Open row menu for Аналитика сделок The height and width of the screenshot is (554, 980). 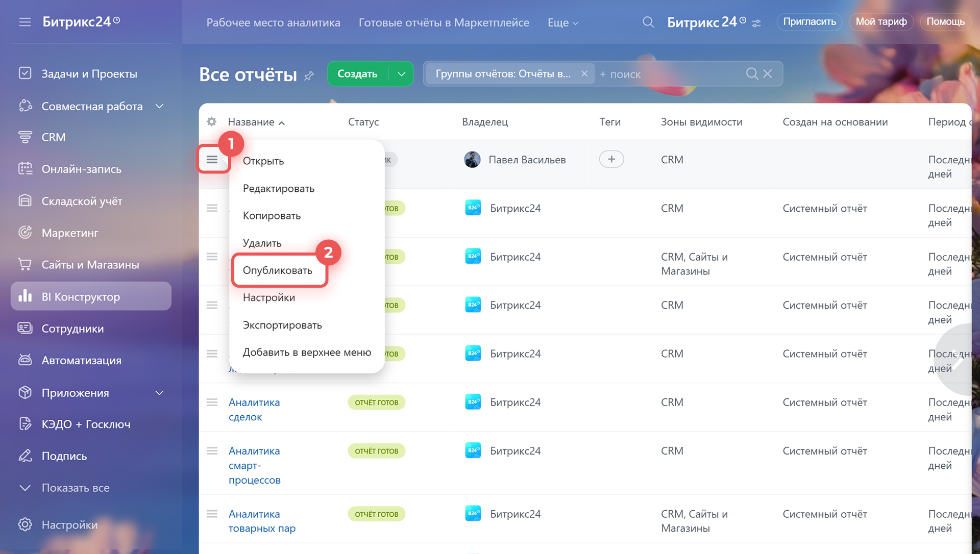click(212, 402)
